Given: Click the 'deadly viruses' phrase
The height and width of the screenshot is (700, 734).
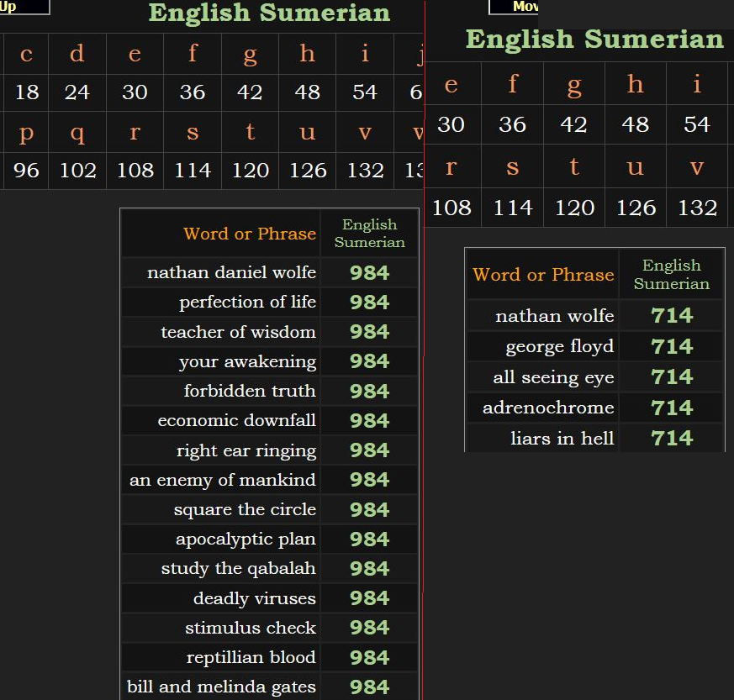Looking at the screenshot, I should tap(255, 598).
